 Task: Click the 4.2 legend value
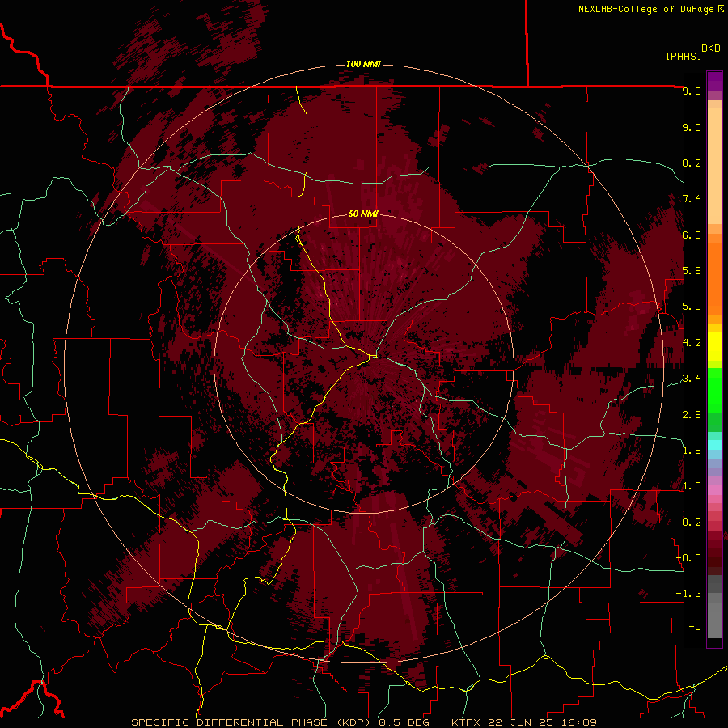tap(692, 343)
